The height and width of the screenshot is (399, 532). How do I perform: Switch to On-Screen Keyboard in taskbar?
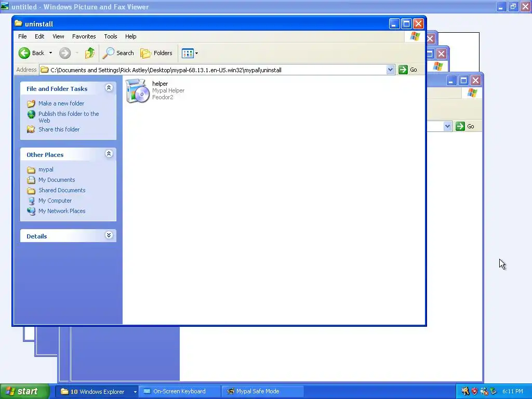coord(179,392)
